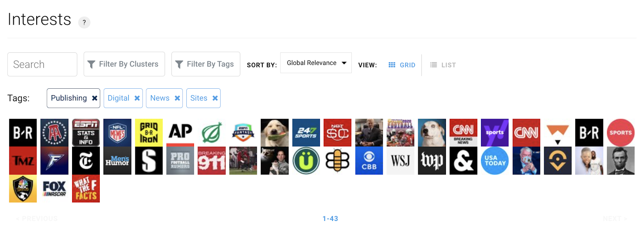Image resolution: width=644 pixels, height=231 pixels.
Task: Open the winged F logo tile
Action: click(x=54, y=160)
